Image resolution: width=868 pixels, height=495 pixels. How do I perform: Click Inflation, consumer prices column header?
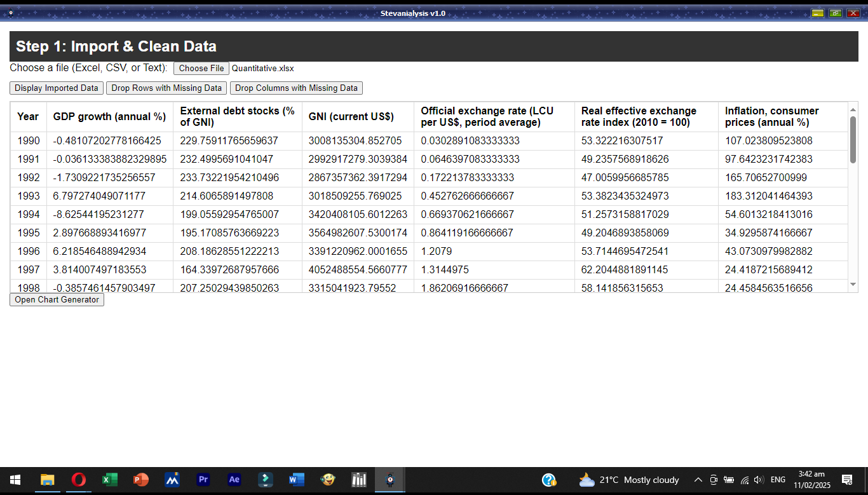point(783,116)
